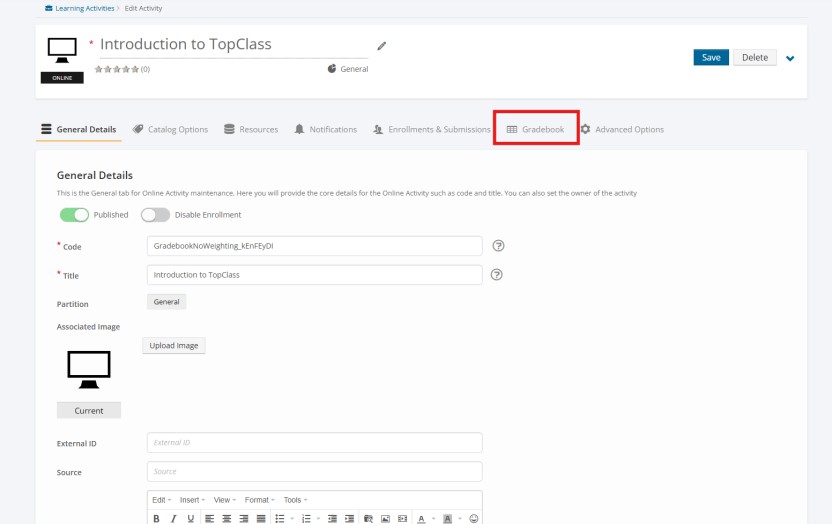Click the Upload Image button
Image resolution: width=832 pixels, height=524 pixels.
tap(174, 345)
